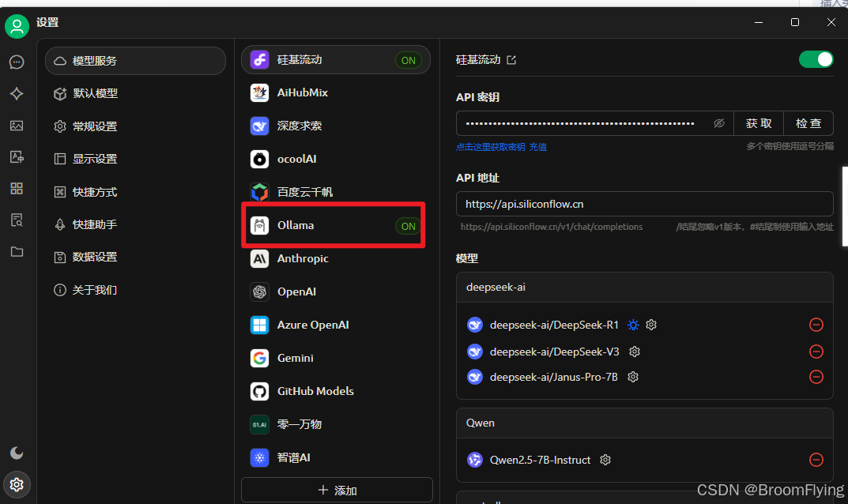Open the files folder sidebar icon
Image resolution: width=848 pixels, height=504 pixels.
click(17, 251)
